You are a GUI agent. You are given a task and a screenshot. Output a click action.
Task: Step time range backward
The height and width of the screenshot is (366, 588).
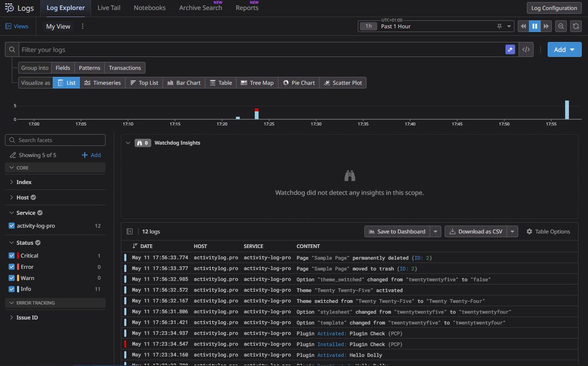point(523,26)
